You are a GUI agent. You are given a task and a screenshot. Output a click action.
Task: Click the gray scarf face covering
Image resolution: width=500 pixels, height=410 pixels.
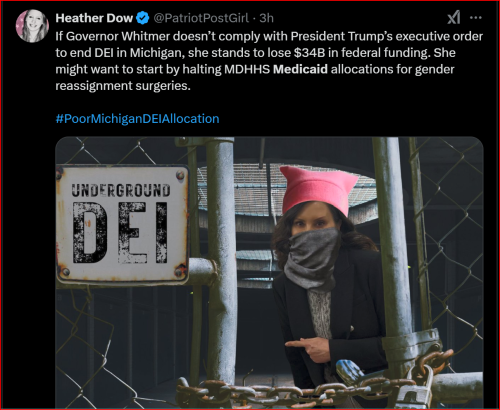point(312,258)
